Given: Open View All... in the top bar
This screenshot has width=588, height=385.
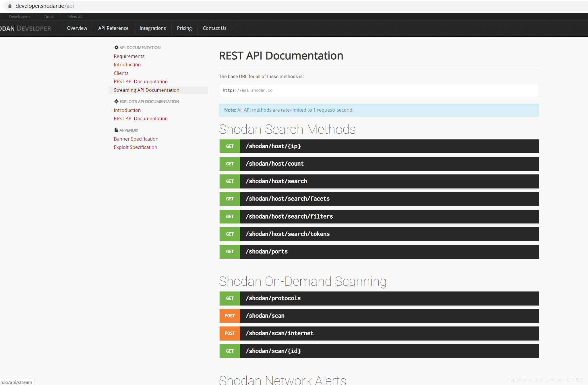Looking at the screenshot, I should [77, 17].
